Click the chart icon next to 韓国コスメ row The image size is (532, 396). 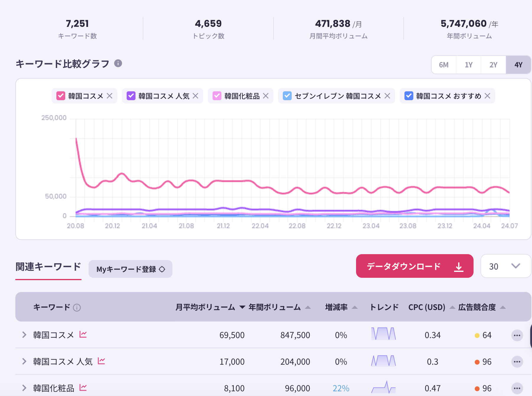pos(83,335)
